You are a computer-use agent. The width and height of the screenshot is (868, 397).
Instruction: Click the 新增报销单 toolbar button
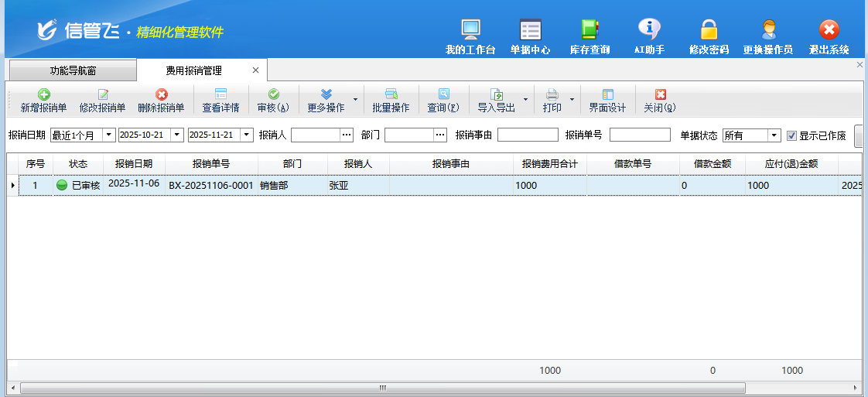coord(43,101)
